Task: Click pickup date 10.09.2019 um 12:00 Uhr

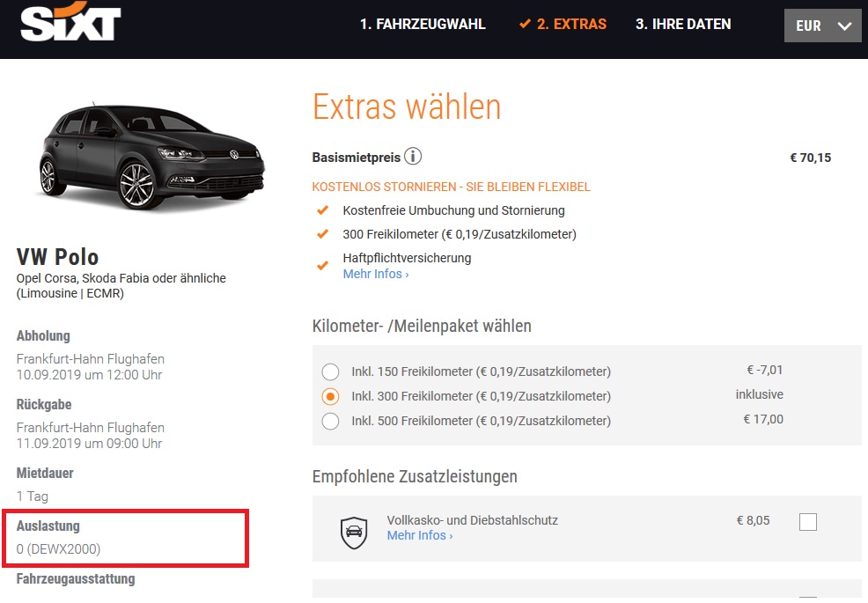Action: [89, 375]
